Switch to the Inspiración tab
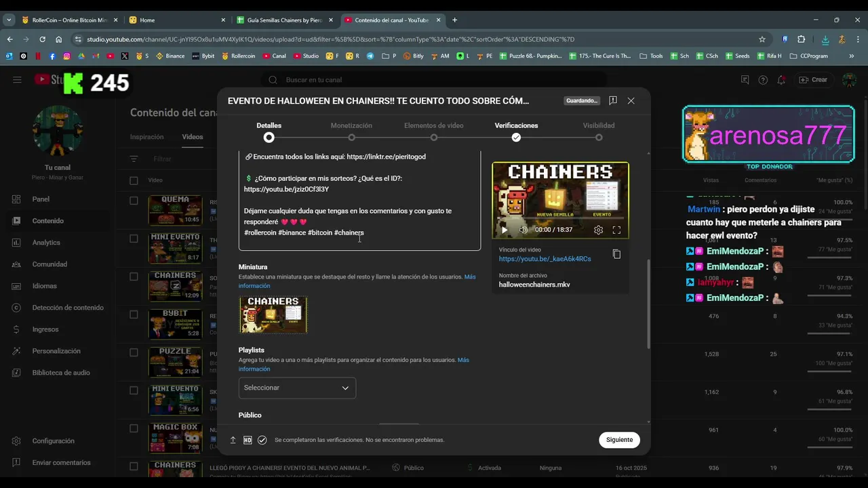This screenshot has height=488, width=868. (x=146, y=137)
